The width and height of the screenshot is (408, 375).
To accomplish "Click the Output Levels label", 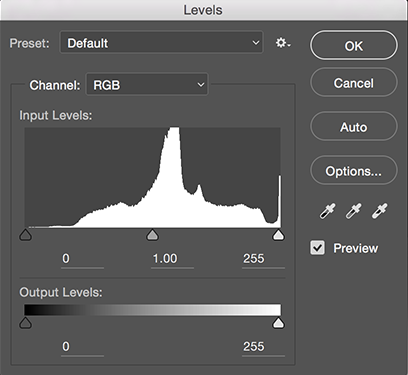I will click(x=61, y=292).
